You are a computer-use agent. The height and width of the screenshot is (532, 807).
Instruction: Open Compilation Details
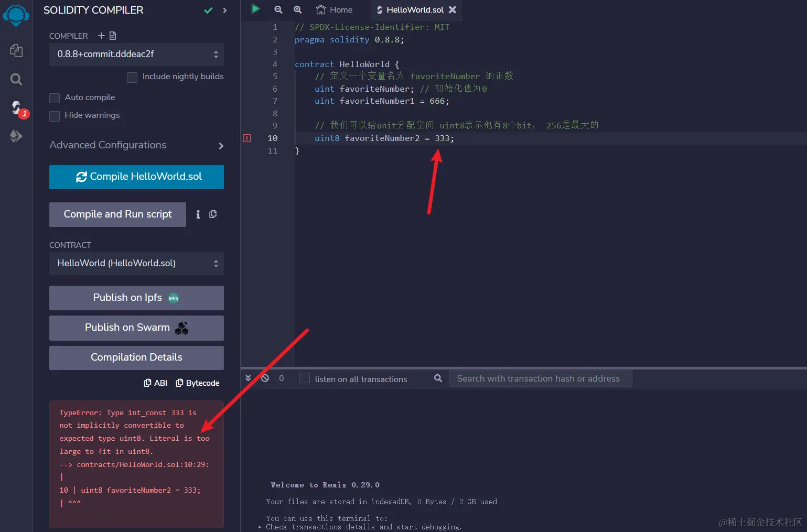pyautogui.click(x=136, y=357)
